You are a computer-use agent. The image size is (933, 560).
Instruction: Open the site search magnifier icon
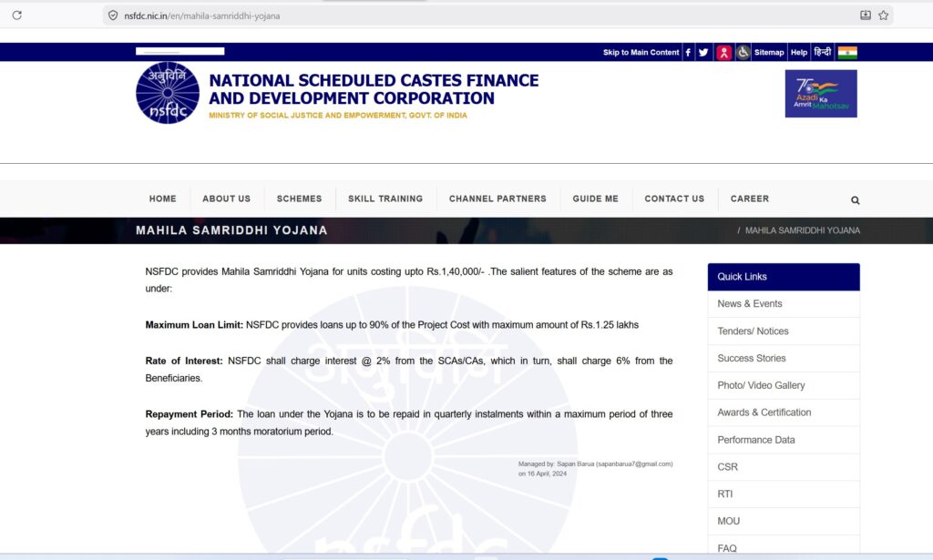[855, 200]
